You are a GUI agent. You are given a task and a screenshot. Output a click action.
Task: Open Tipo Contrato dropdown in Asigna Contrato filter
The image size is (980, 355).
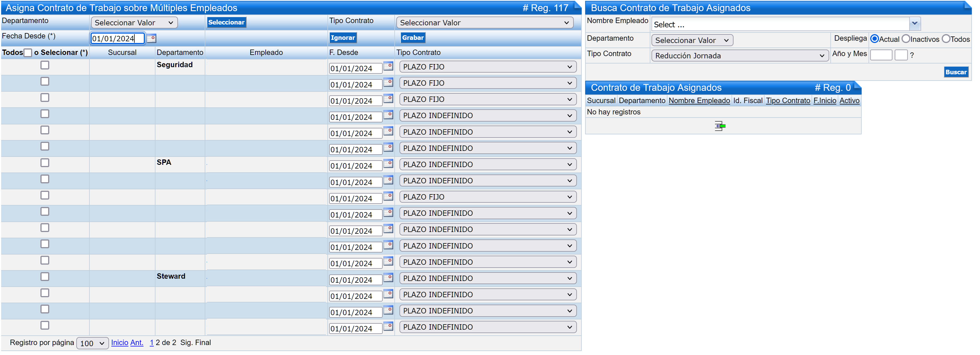[x=485, y=23]
